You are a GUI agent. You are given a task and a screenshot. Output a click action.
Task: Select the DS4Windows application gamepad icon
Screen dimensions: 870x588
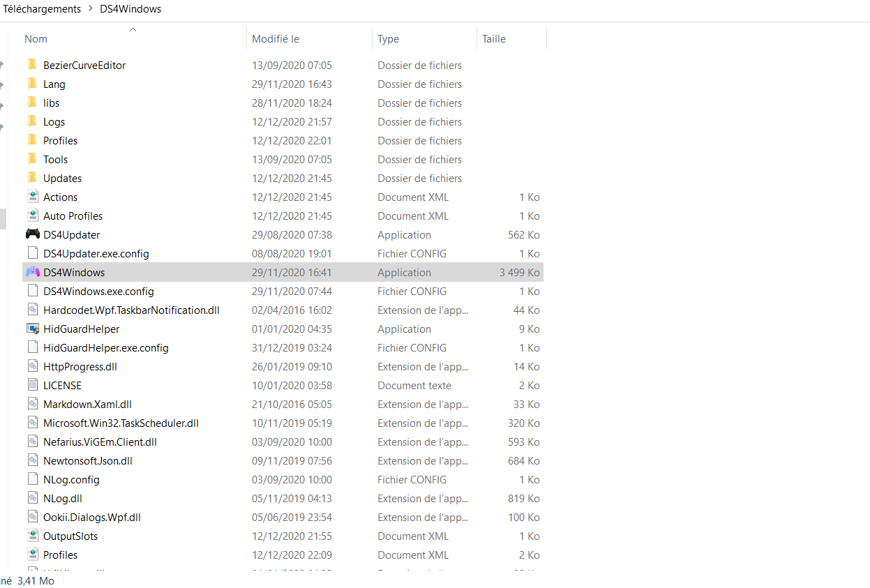click(33, 272)
